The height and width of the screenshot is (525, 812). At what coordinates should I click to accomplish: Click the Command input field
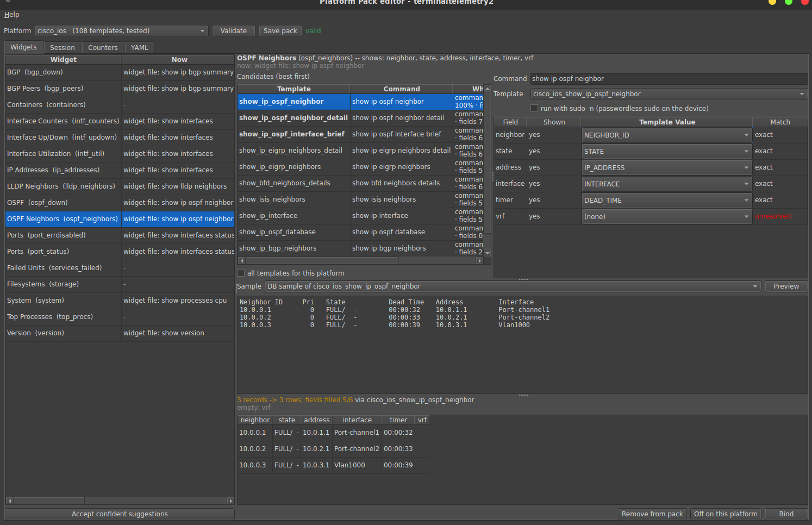[669, 79]
